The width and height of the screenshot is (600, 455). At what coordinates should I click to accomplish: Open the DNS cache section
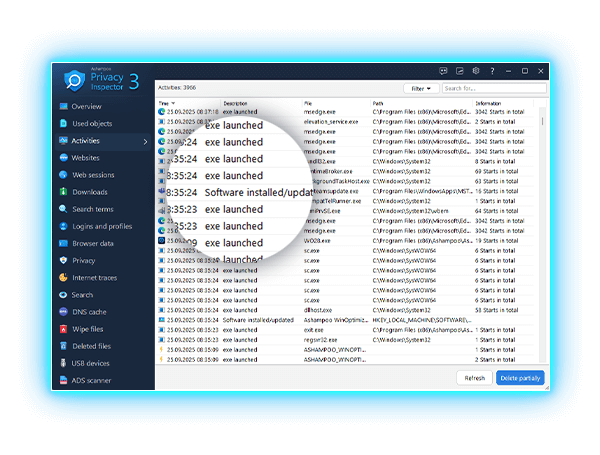(x=88, y=312)
